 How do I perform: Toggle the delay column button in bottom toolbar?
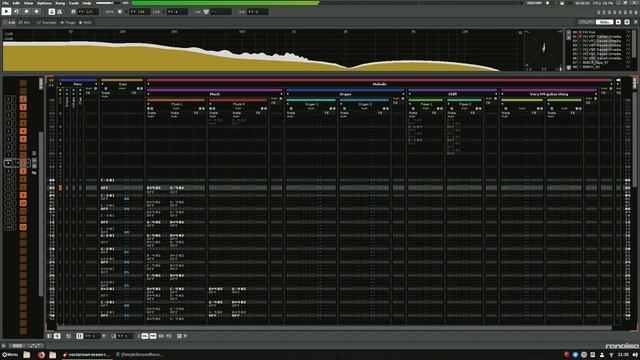pos(161,336)
